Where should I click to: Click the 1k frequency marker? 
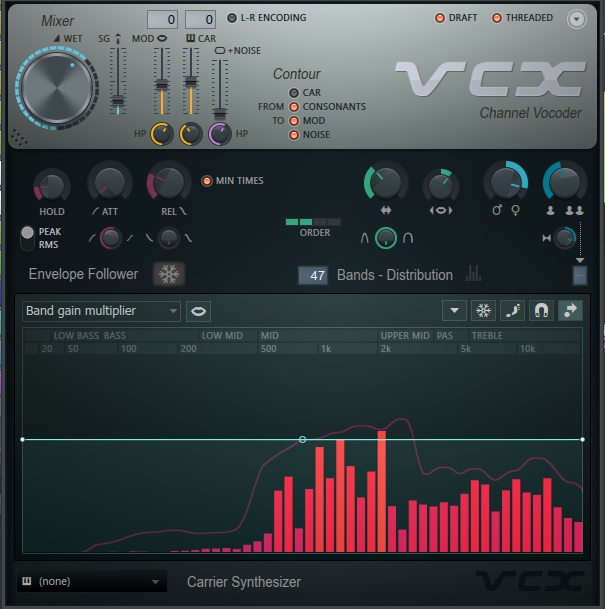click(326, 349)
